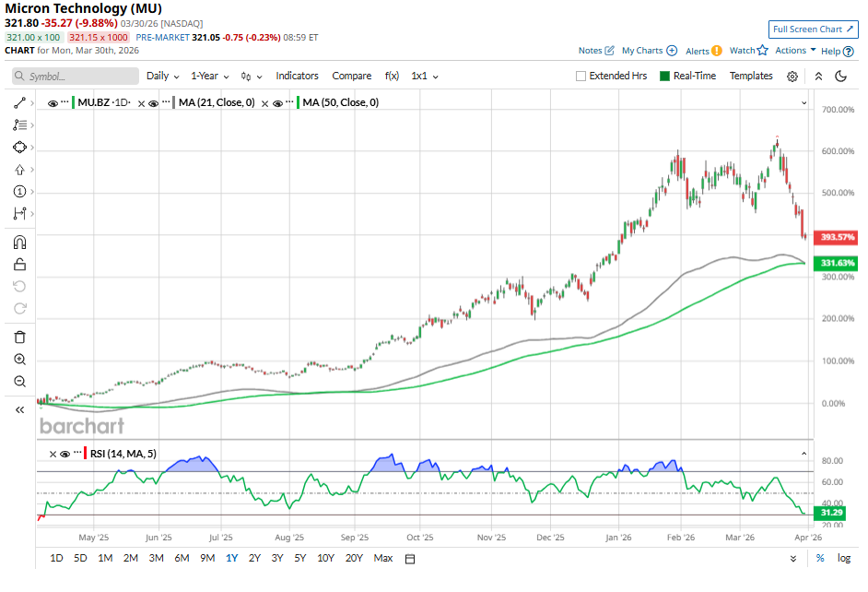Zoom in using the plus magnifier
868x592 pixels.
point(19,360)
